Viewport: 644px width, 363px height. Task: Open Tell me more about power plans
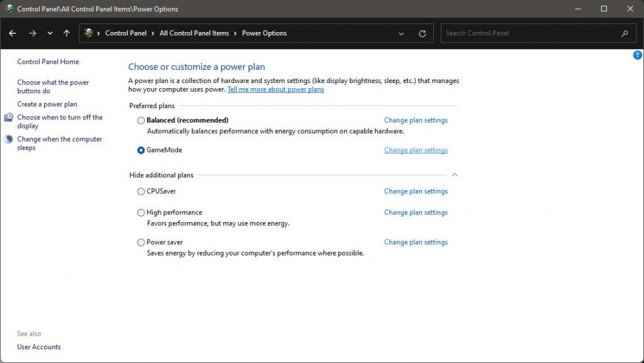pos(275,89)
